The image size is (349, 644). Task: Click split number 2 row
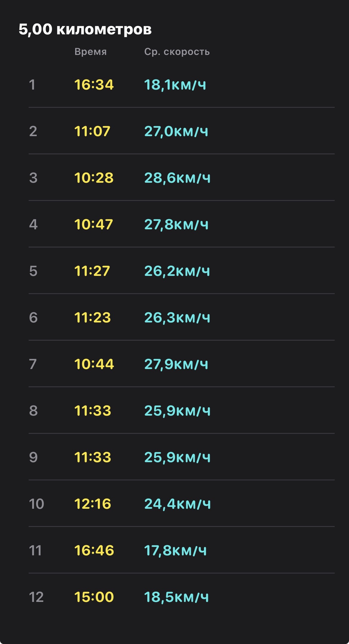tap(181, 131)
